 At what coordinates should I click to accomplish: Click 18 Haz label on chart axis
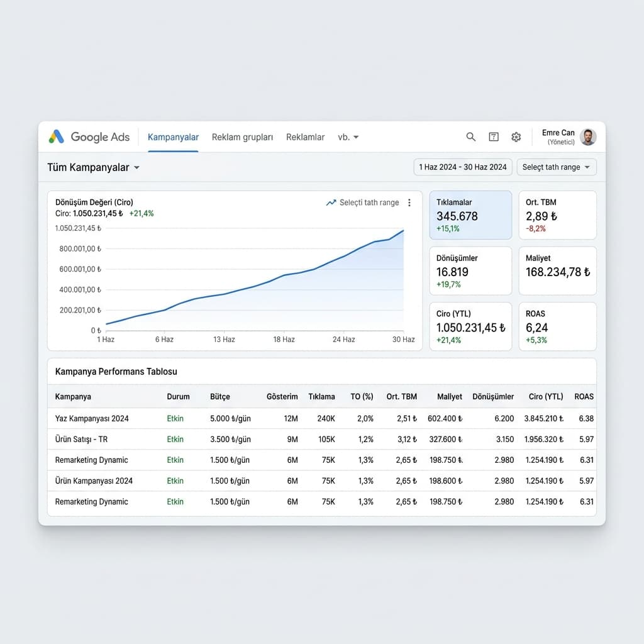[x=284, y=340]
